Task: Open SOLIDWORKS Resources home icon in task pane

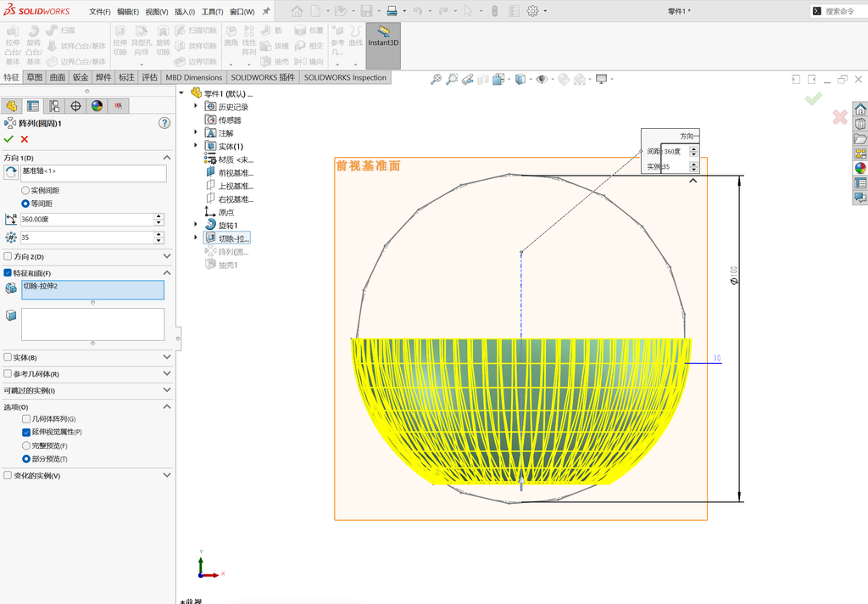Action: (860, 109)
